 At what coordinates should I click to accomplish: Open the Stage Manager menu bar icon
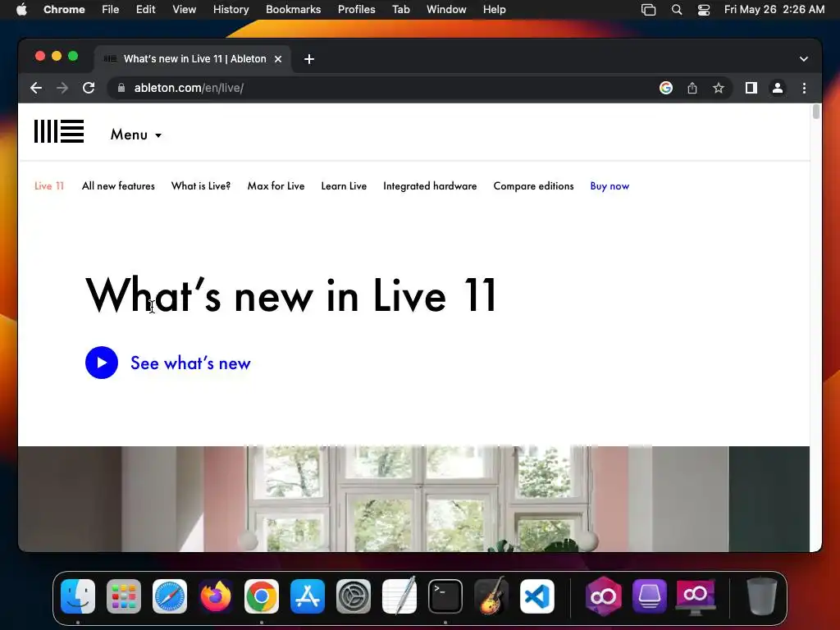pos(649,10)
